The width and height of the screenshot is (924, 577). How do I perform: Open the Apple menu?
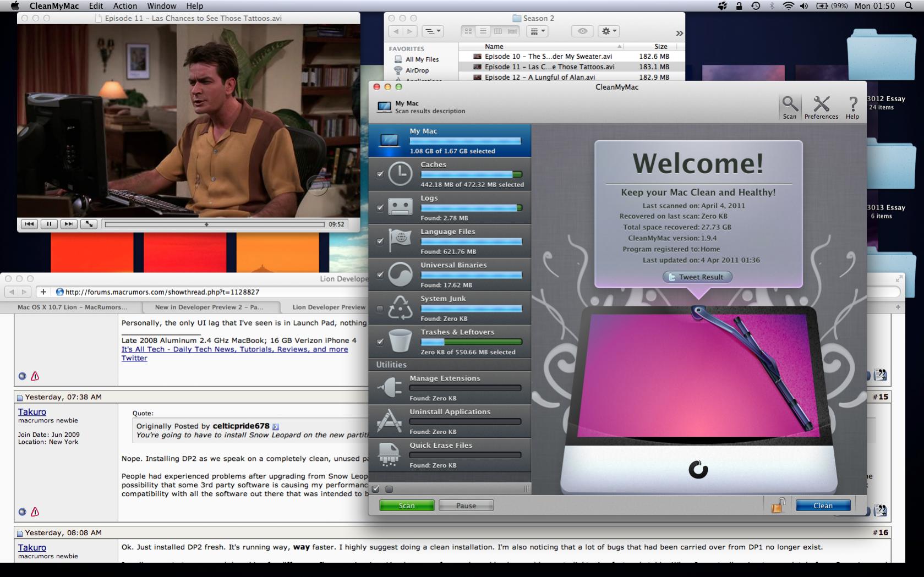tap(15, 6)
